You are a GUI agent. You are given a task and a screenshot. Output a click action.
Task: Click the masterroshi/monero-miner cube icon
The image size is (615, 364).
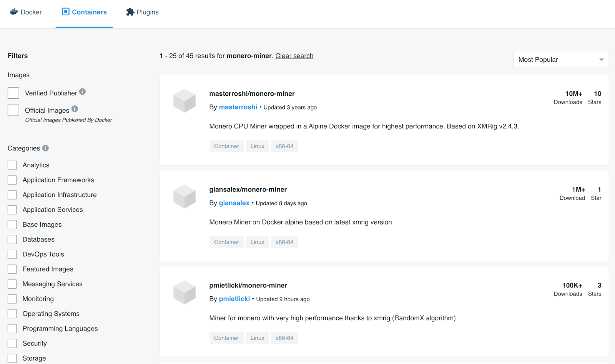point(184,101)
